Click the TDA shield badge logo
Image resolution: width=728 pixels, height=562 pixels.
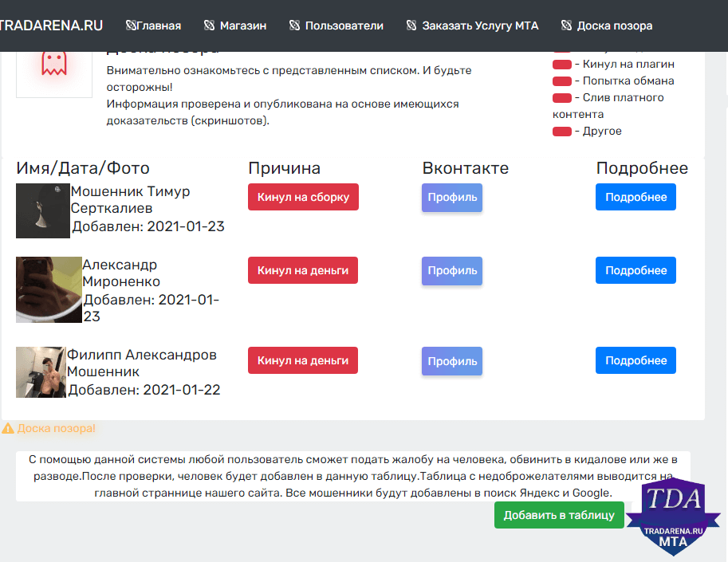[x=673, y=517]
